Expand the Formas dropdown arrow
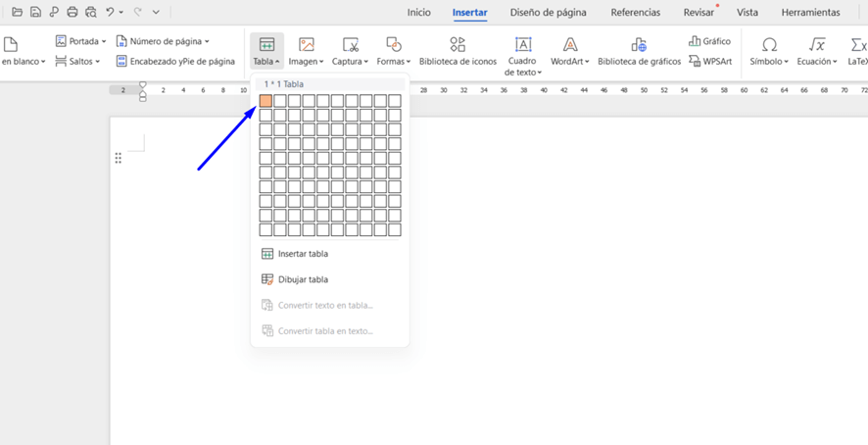 409,62
